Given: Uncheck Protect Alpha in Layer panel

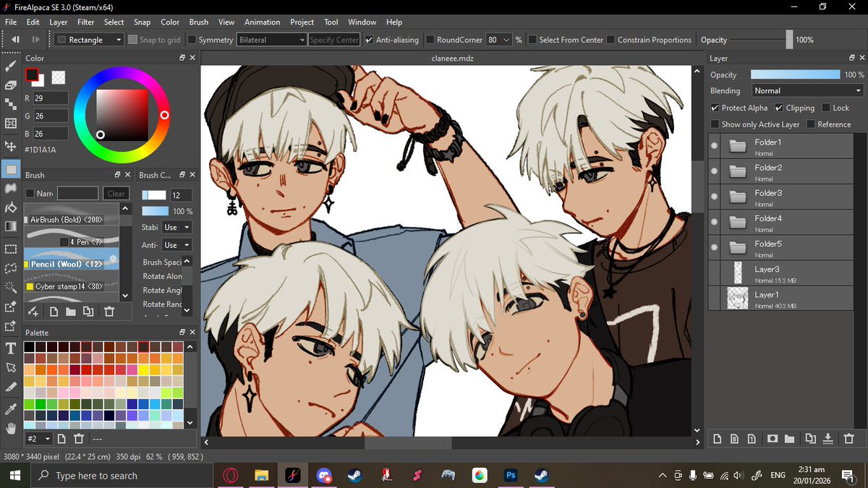Looking at the screenshot, I should click(715, 108).
